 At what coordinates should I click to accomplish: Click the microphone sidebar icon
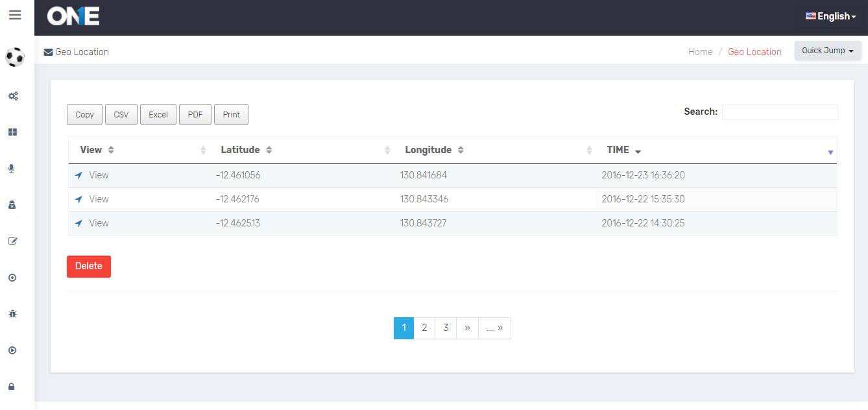click(x=12, y=169)
